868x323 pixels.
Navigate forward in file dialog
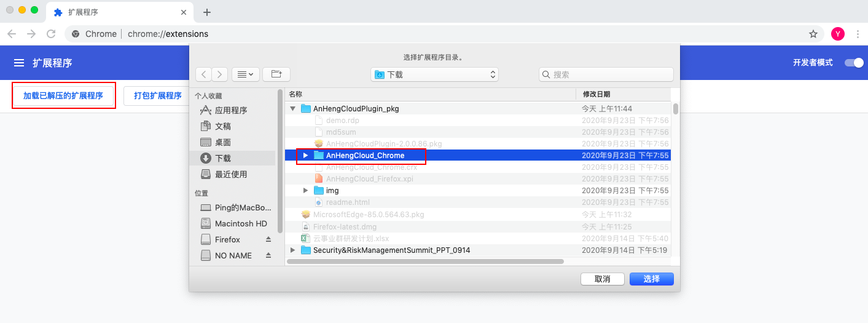point(220,74)
